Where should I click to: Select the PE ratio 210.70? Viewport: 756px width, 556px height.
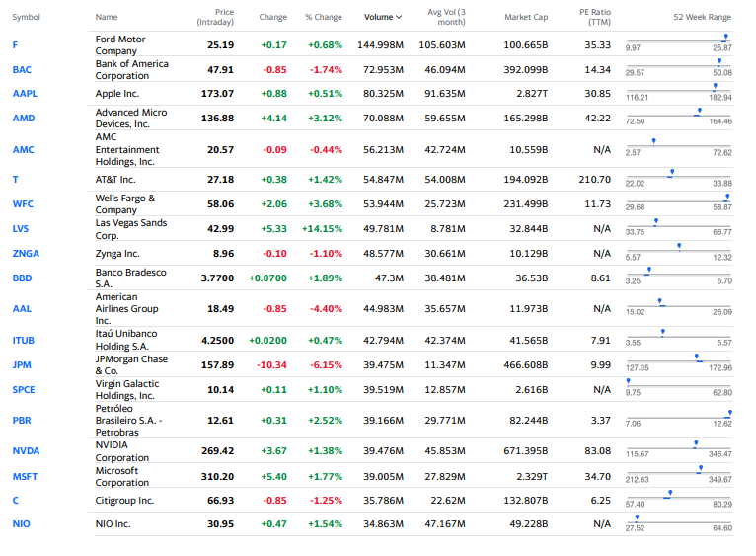[x=594, y=179]
